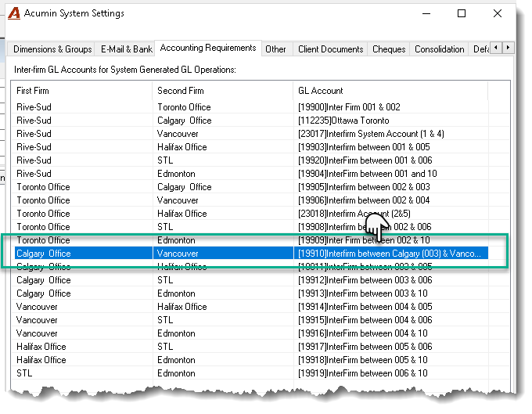Click the Acumin application logo icon
532x414 pixels.
[14, 13]
